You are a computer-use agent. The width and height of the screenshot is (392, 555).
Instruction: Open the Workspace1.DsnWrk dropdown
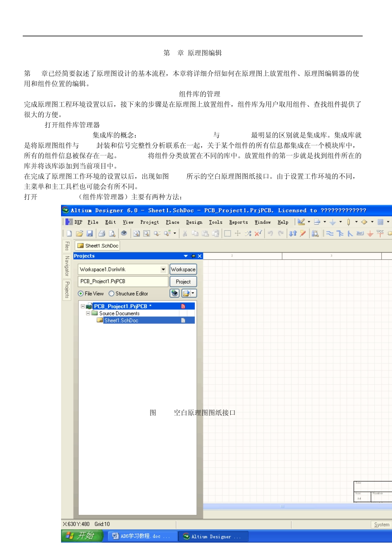coord(163,269)
